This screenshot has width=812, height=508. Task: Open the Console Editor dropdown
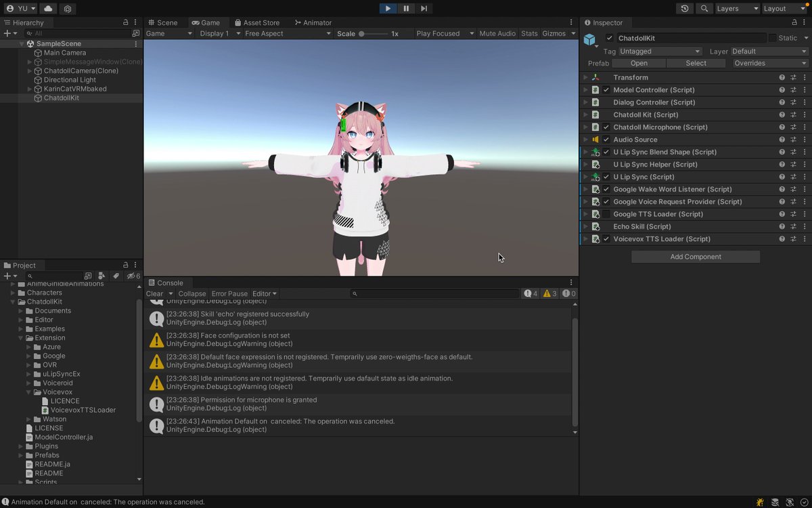(x=265, y=294)
